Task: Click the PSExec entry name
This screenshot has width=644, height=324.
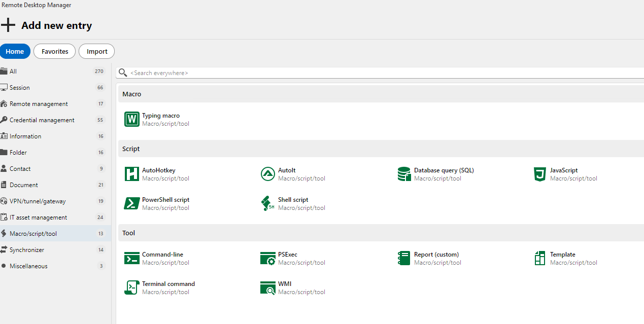Action: click(x=288, y=255)
